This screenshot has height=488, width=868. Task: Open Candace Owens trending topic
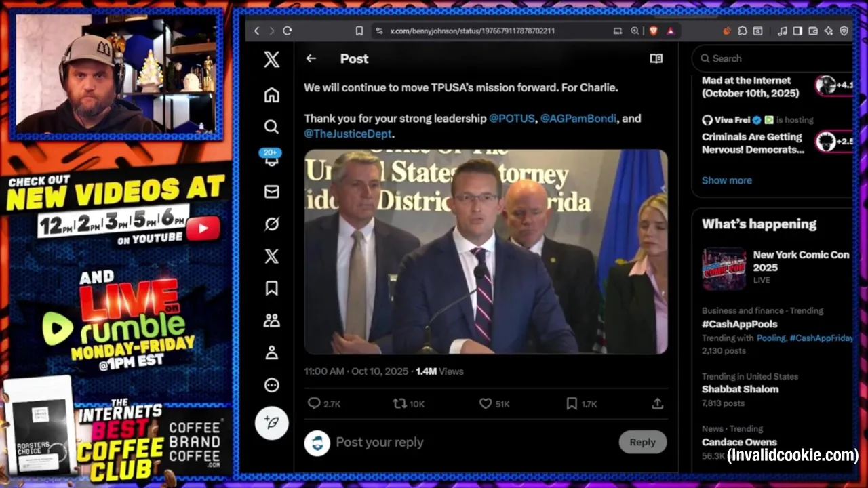(739, 442)
